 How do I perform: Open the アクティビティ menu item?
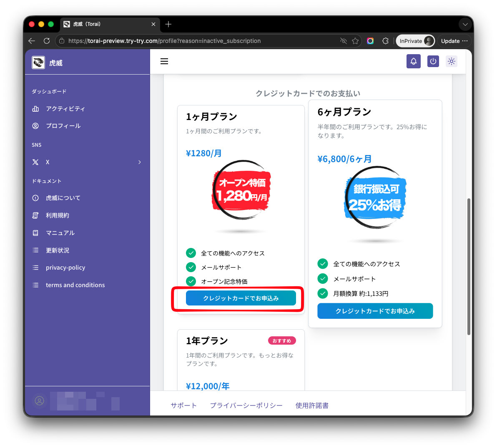pos(65,109)
